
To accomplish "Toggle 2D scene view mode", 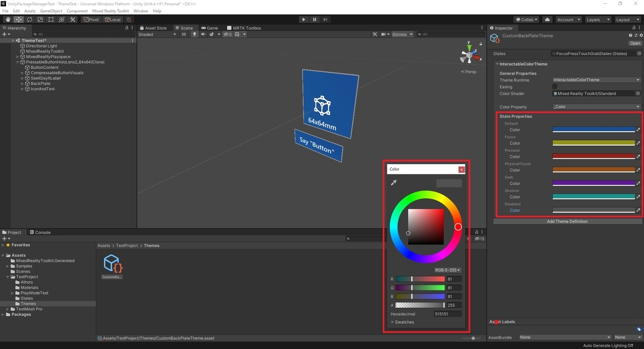I will [x=184, y=34].
